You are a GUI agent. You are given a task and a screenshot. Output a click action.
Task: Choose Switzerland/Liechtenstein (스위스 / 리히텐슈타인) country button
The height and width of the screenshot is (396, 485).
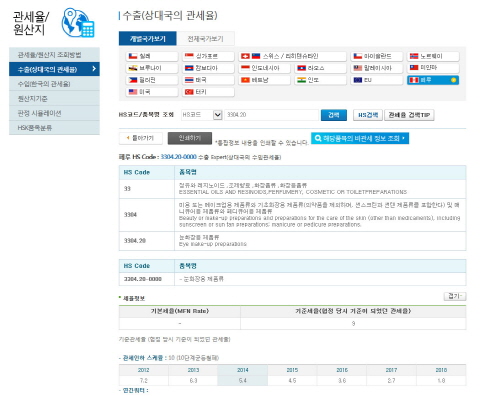[x=292, y=56]
